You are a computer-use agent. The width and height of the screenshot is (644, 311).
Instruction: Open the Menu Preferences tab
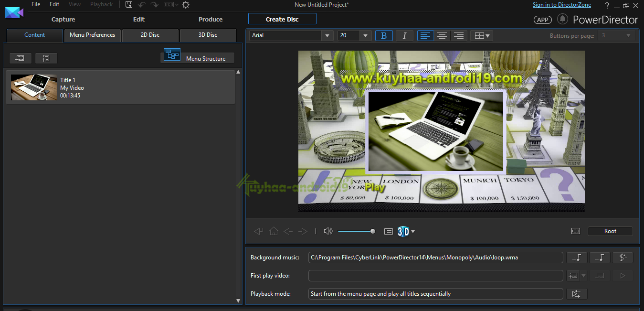92,35
